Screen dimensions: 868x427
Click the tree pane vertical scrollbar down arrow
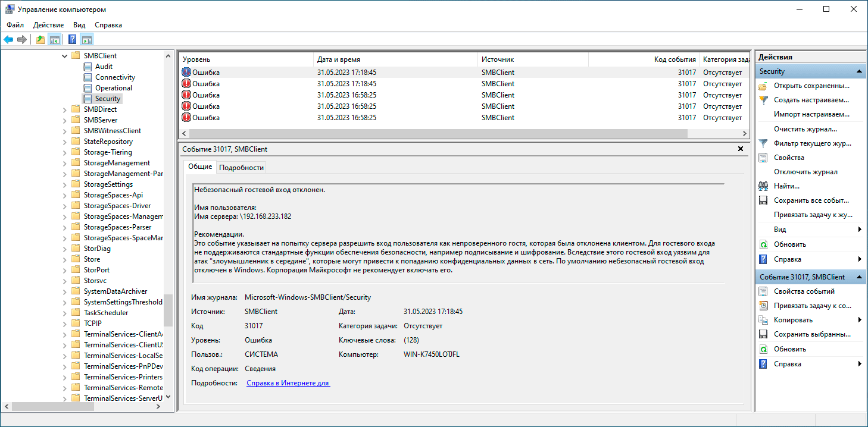coord(168,397)
